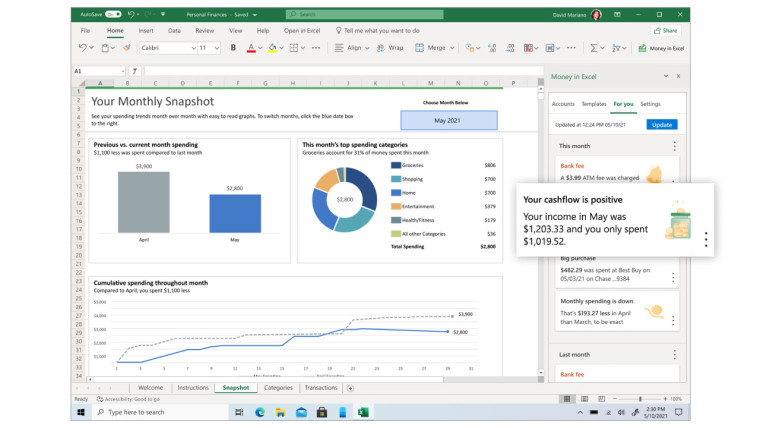Open more options for This month section
760x428 pixels.
[x=674, y=146]
